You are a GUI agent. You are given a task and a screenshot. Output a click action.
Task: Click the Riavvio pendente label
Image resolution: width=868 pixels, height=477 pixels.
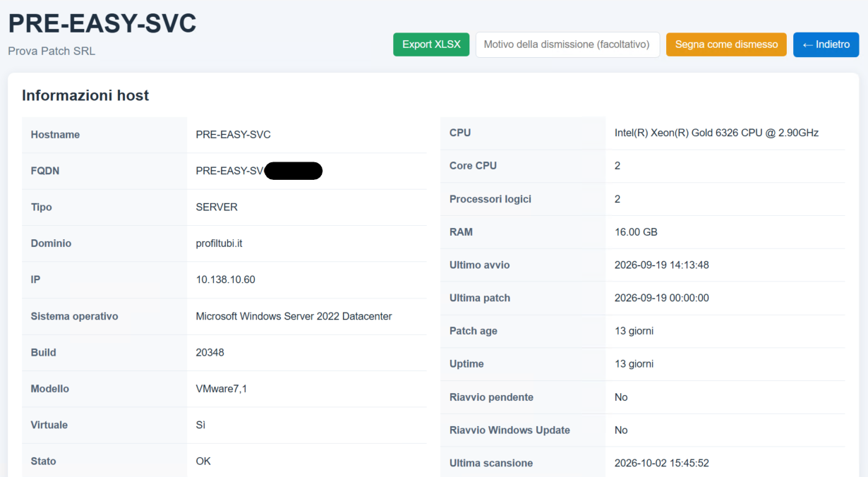491,397
